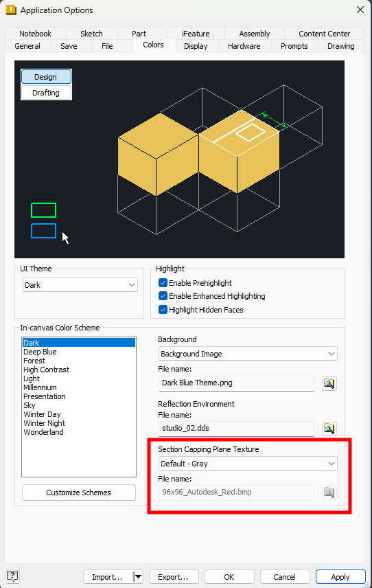Viewport: 372px width, 588px height.
Task: Select the Wonderland color scheme
Action: pos(79,432)
